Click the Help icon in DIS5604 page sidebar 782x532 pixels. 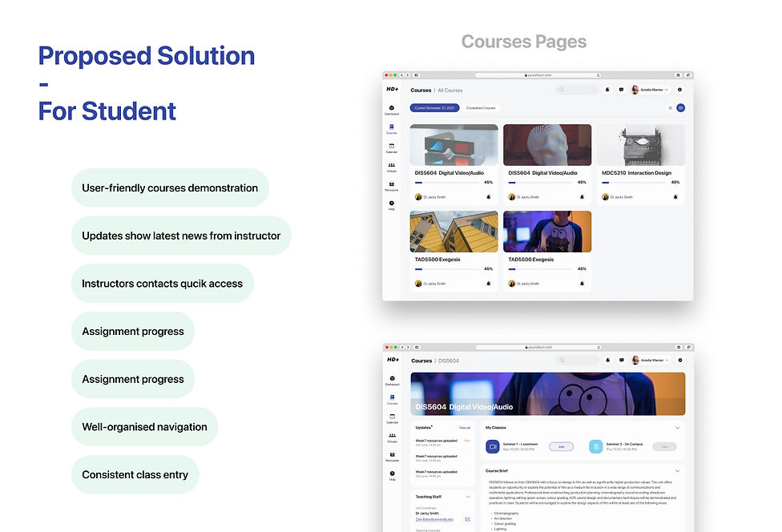393,476
